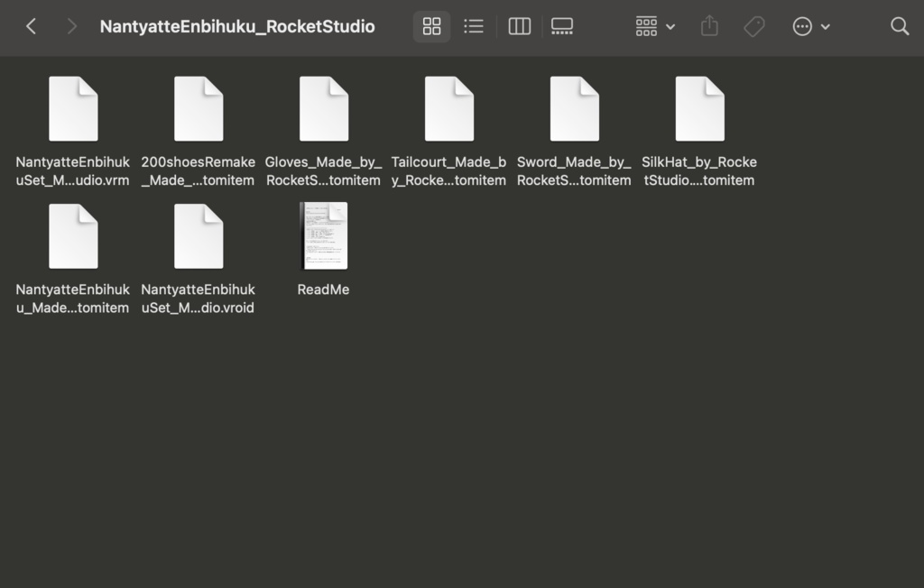The image size is (924, 588).
Task: Go back with the left chevron
Action: click(x=32, y=26)
